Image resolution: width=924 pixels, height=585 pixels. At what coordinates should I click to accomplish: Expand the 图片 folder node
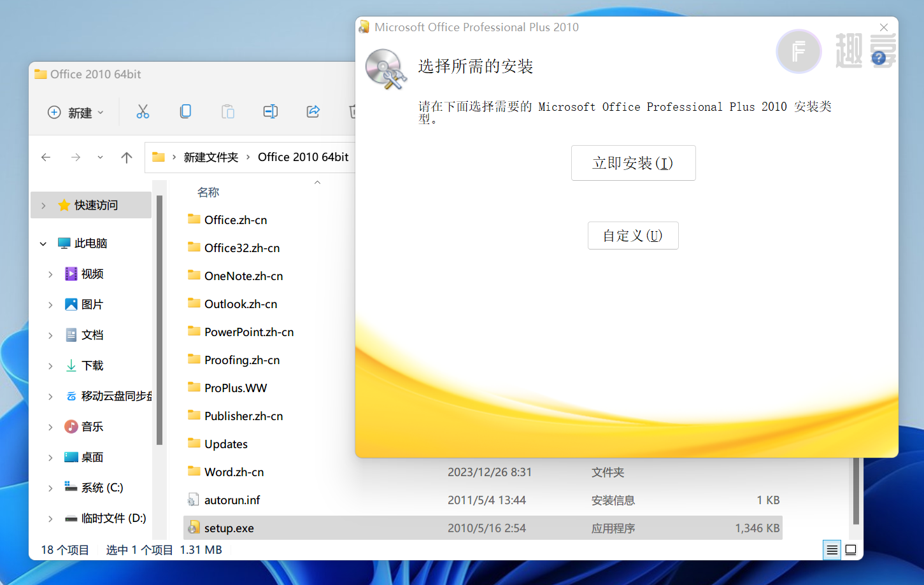[x=50, y=305]
